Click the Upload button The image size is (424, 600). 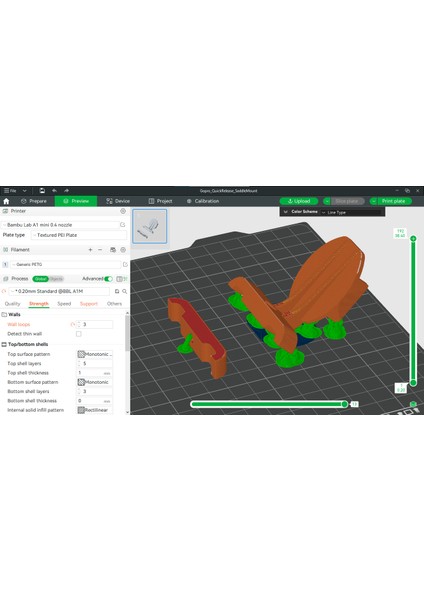[x=298, y=201]
